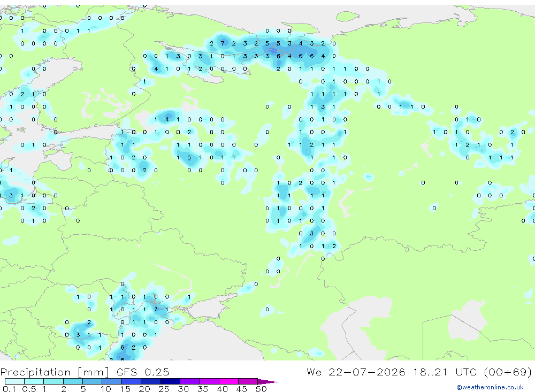Click the '0.5' legend scale label

(29, 389)
